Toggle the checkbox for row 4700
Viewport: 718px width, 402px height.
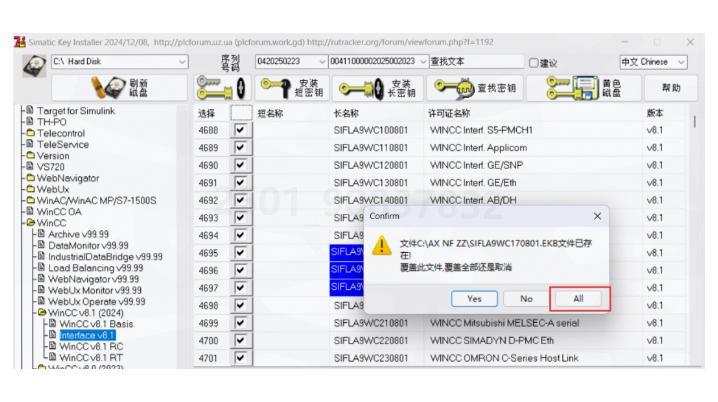tap(240, 340)
